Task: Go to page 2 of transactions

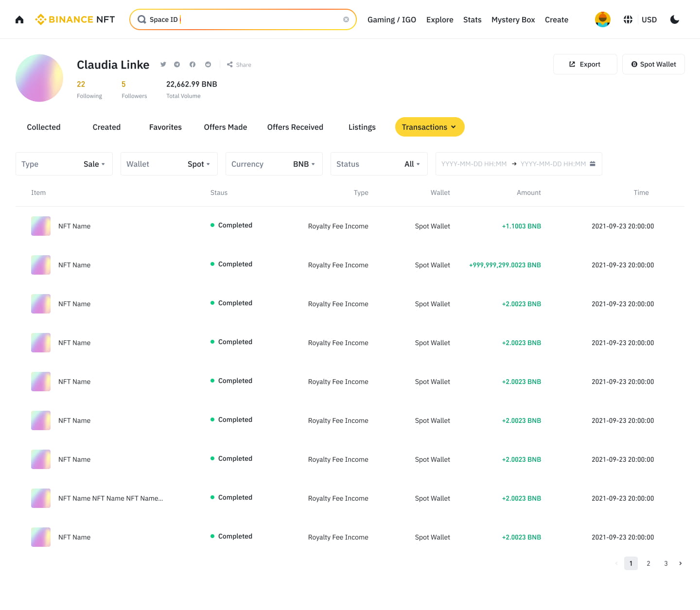Action: (x=648, y=563)
